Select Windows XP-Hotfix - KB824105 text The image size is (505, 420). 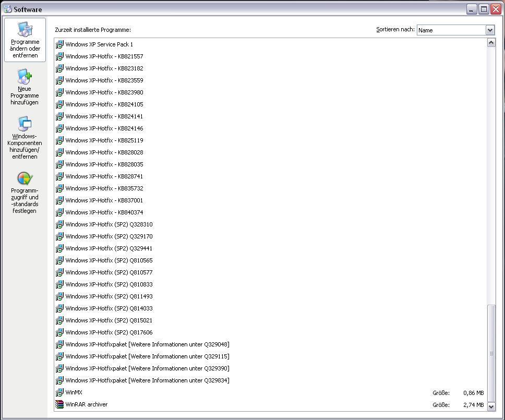pos(104,104)
